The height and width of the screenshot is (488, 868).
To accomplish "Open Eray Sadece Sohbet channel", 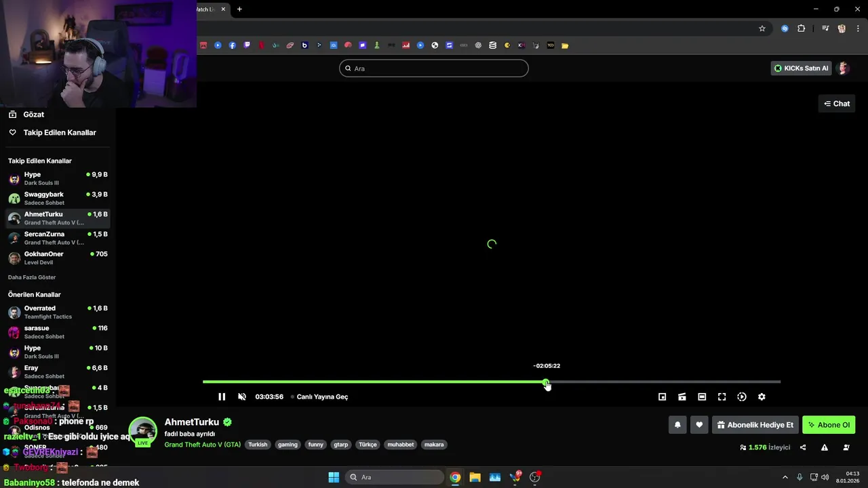I will [58, 371].
